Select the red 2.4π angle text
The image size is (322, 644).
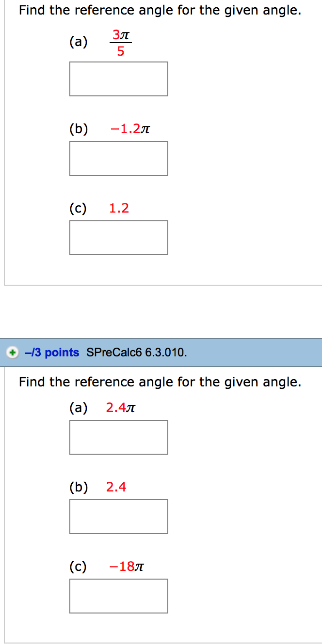[120, 408]
